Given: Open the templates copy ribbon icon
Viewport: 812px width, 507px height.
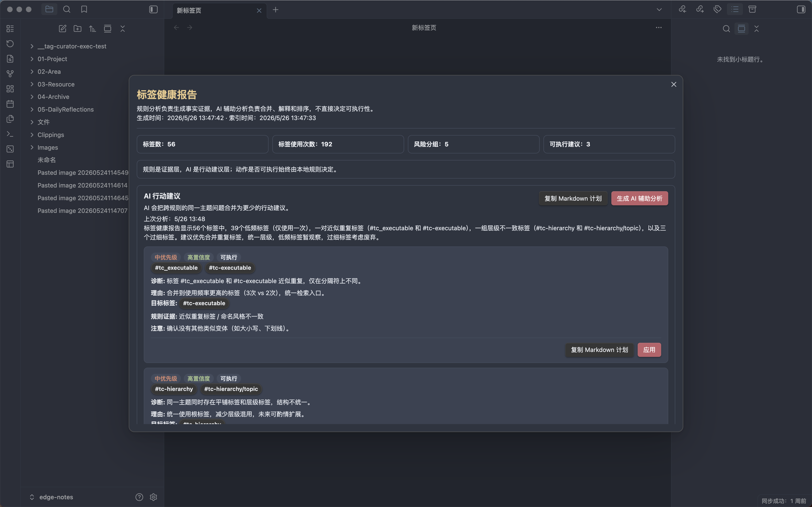Looking at the screenshot, I should click(x=10, y=119).
